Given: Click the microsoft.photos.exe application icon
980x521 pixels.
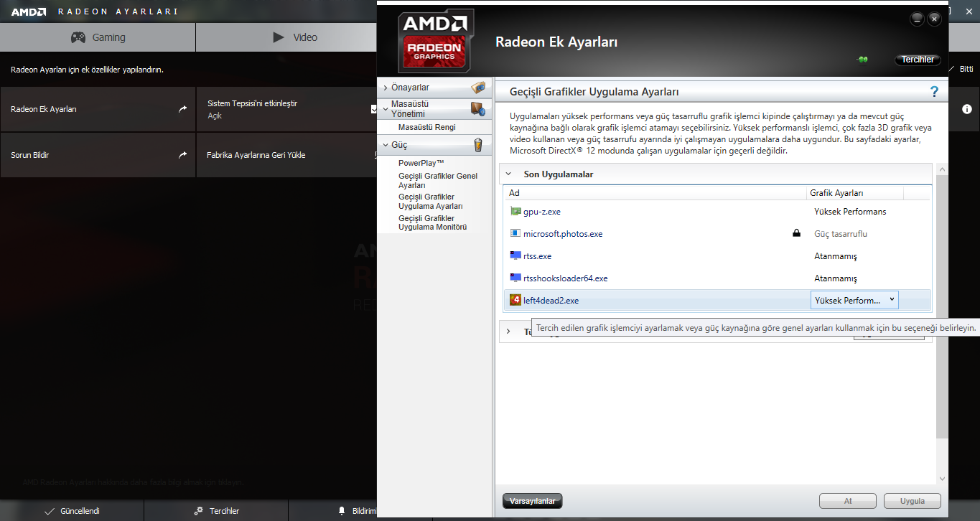Looking at the screenshot, I should click(515, 234).
